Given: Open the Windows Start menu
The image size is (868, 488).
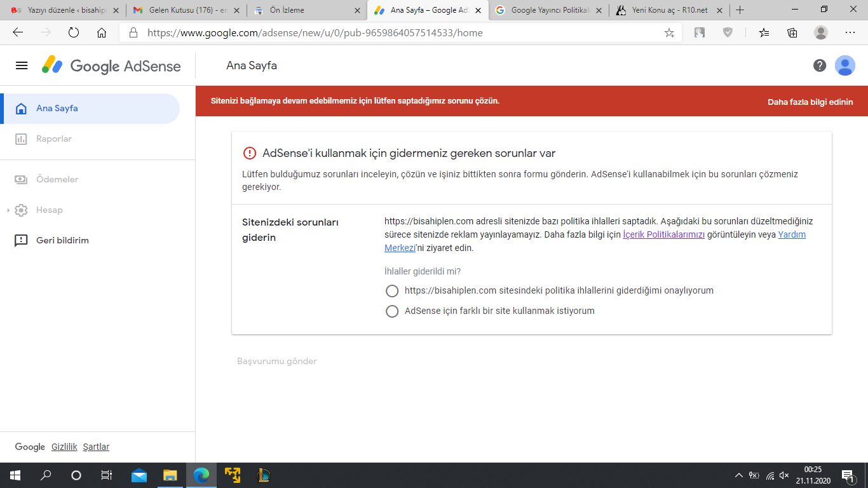Looking at the screenshot, I should (15, 475).
